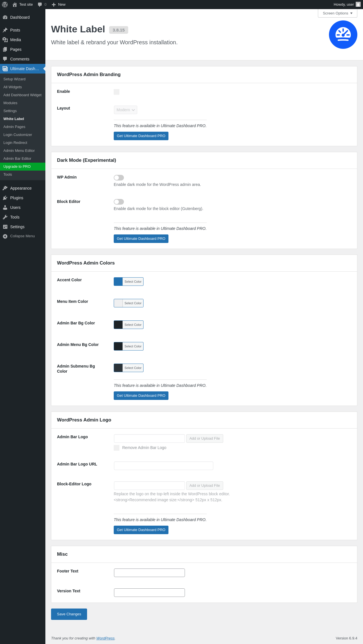Open Login Customizer submenu item

point(18,135)
